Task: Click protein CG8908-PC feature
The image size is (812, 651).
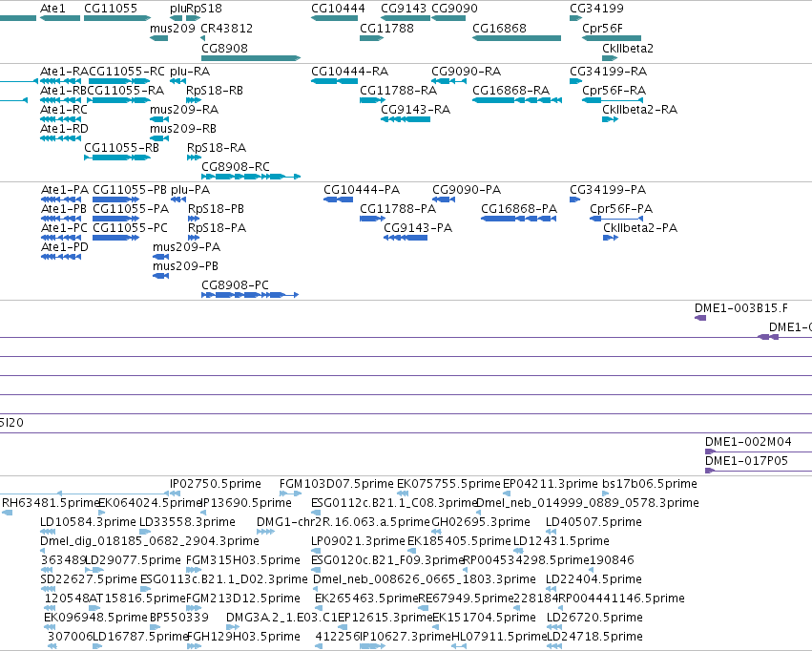Action: click(x=250, y=295)
